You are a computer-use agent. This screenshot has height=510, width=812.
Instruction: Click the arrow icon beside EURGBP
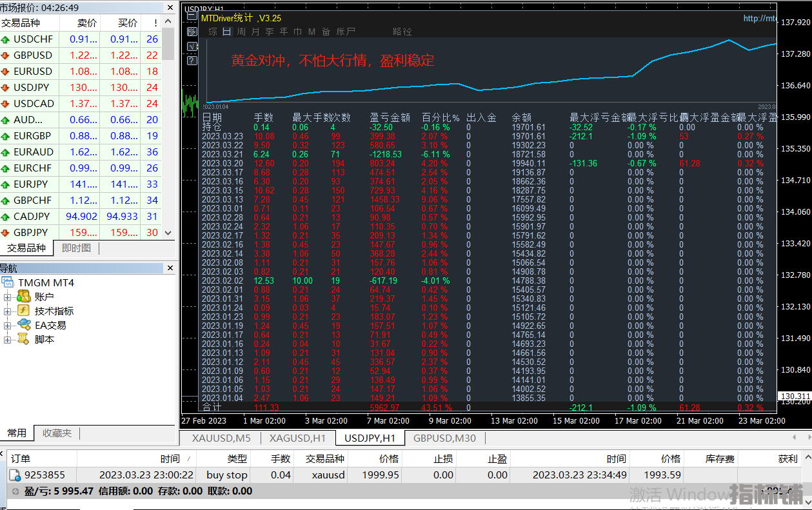(x=6, y=136)
